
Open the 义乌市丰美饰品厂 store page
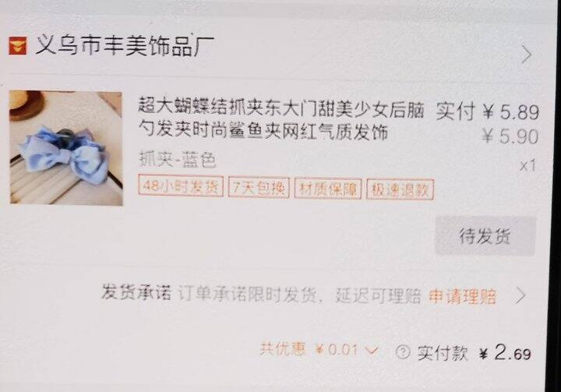click(124, 45)
